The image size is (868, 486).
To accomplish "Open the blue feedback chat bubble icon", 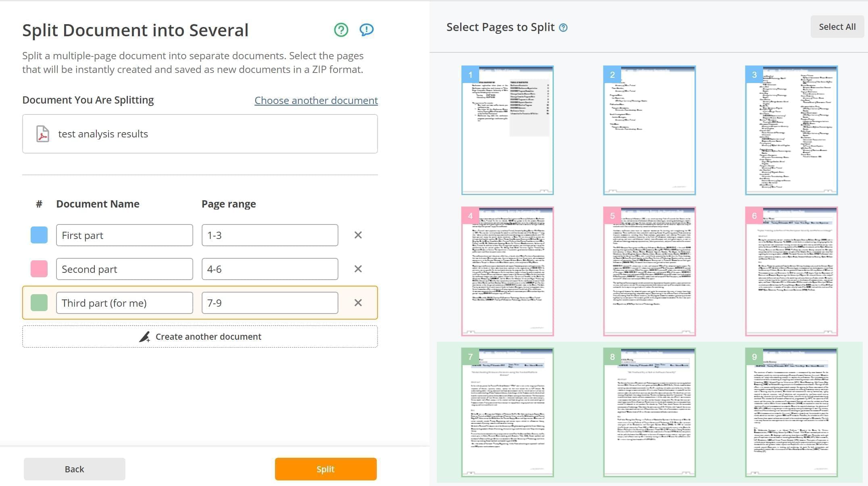I will [x=366, y=29].
